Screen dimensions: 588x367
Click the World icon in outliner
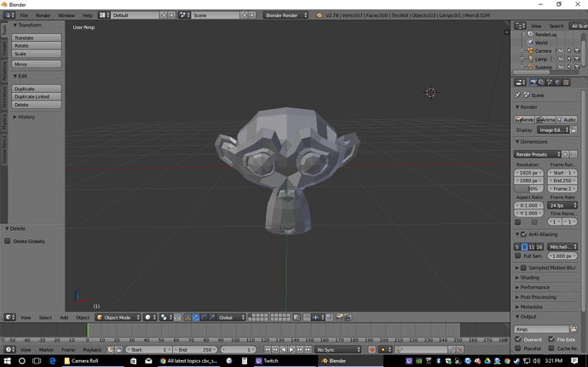(531, 43)
